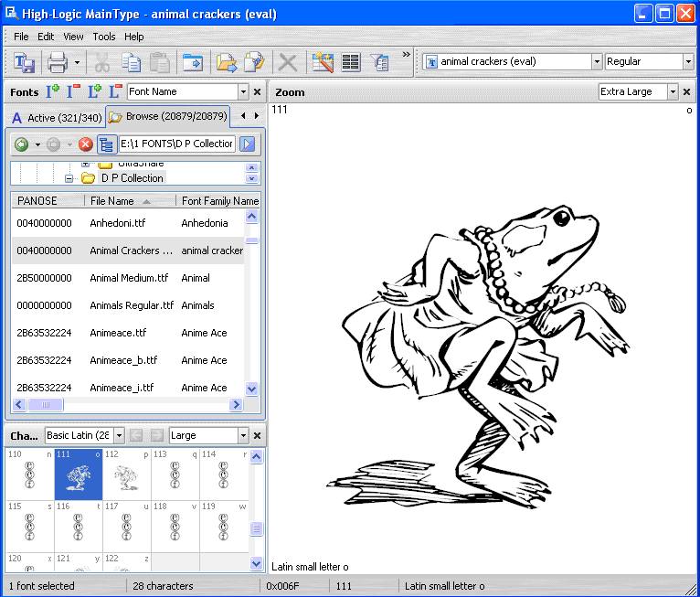
Task: Open the File menu
Action: coord(21,37)
